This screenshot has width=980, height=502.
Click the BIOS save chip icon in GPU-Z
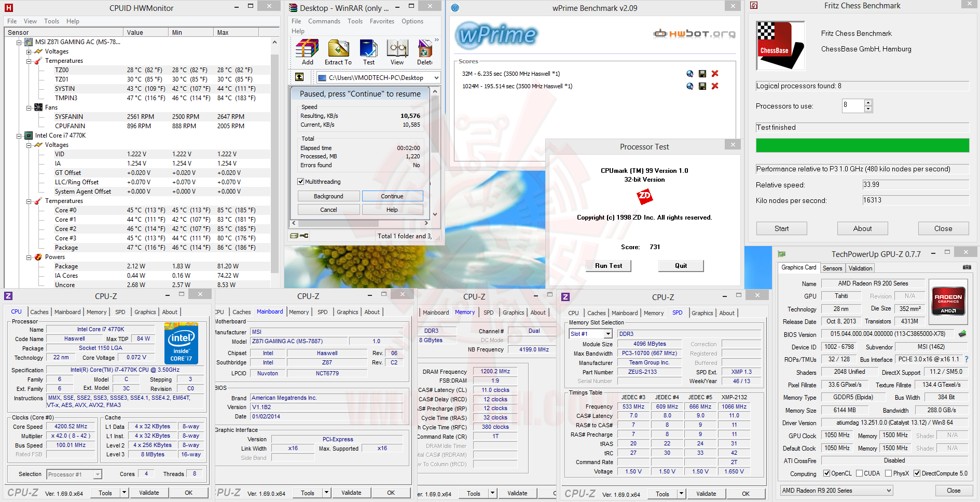[x=962, y=334]
